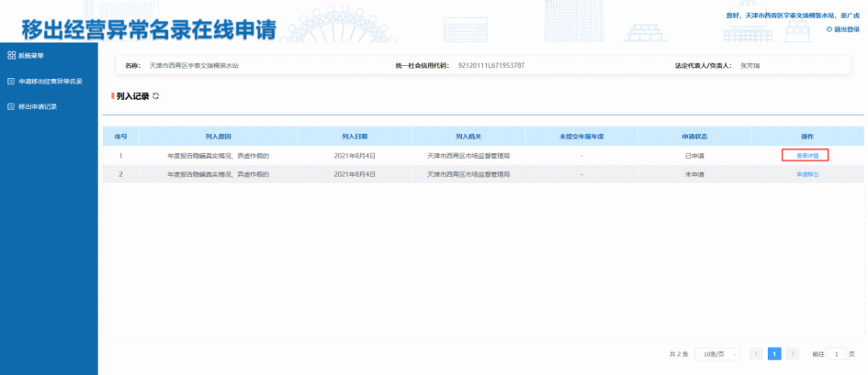868x375 pixels.
Task: Click 申请移出 for record 2
Action: point(807,174)
